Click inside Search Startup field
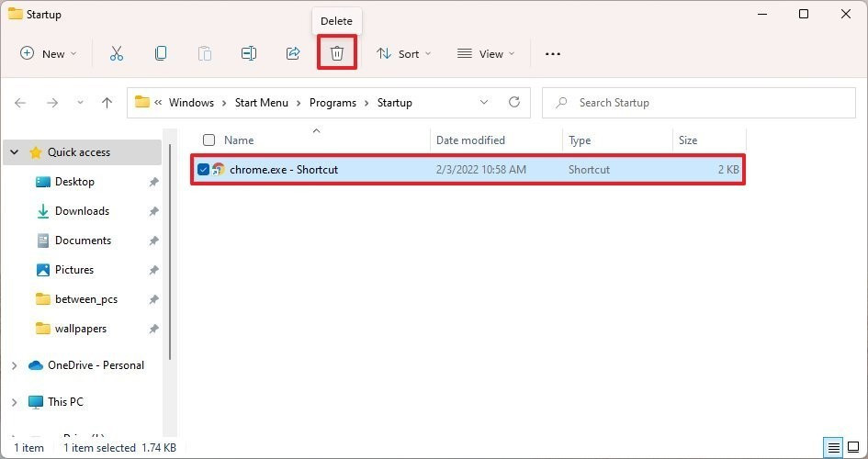 pos(699,103)
